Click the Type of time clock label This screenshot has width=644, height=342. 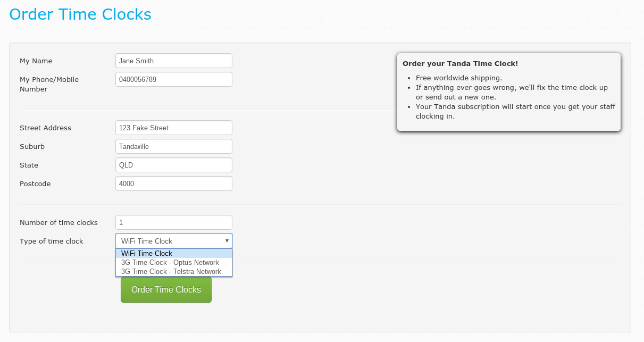click(x=52, y=241)
